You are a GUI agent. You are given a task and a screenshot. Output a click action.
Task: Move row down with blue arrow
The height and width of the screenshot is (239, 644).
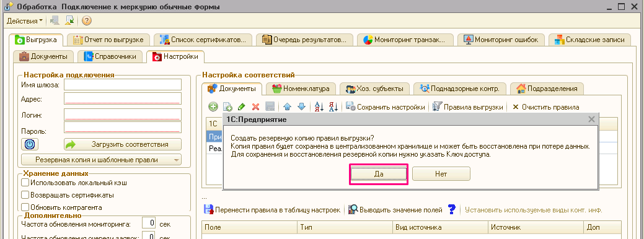[x=301, y=107]
